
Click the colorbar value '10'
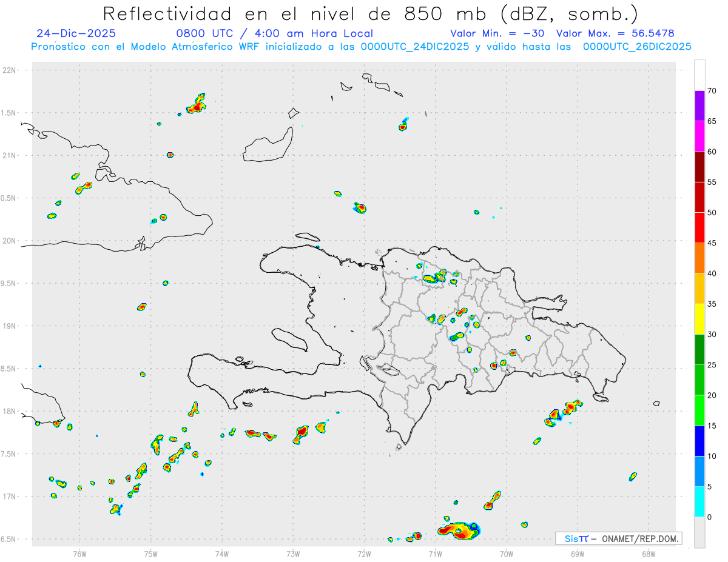712,456
